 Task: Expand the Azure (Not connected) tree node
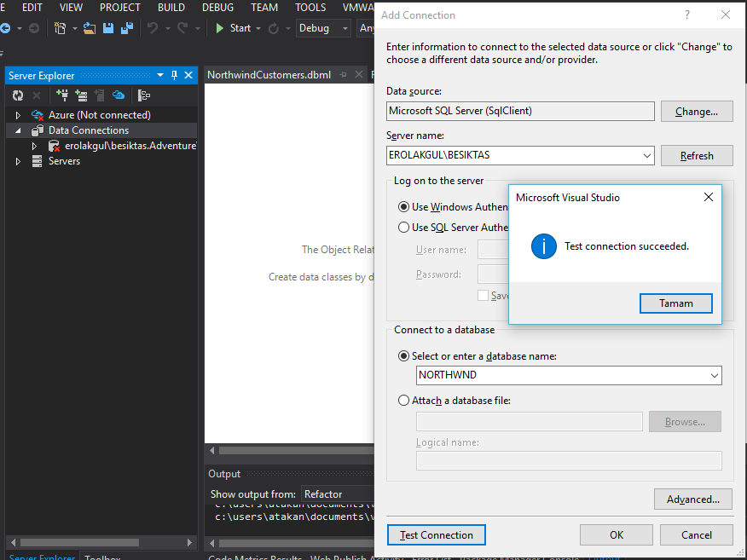(18, 115)
